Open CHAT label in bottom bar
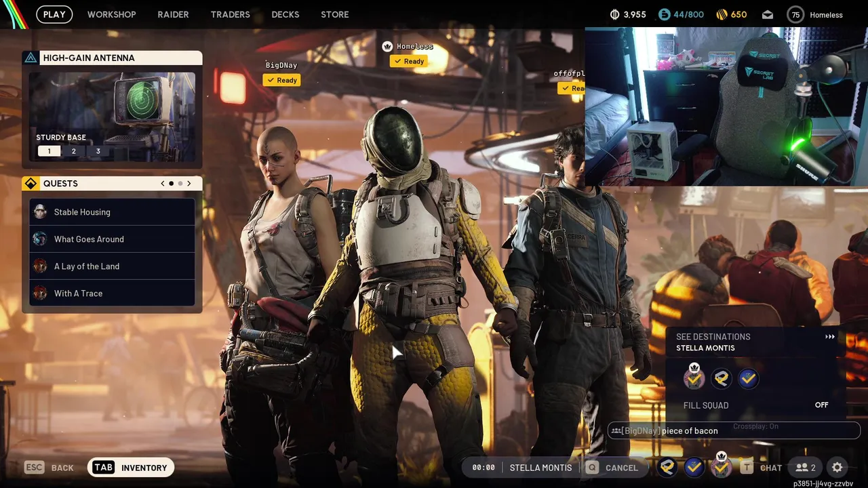The height and width of the screenshot is (488, 868). [x=771, y=468]
